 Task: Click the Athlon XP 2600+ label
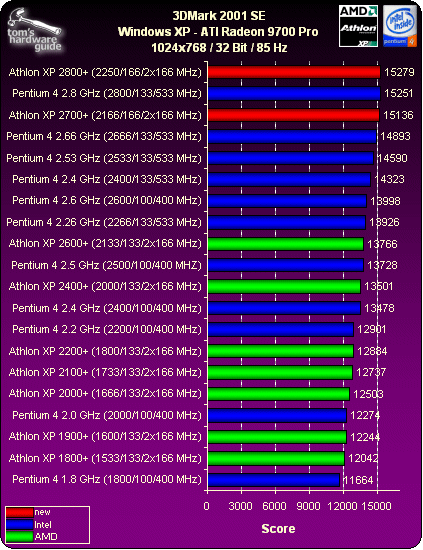(x=105, y=243)
